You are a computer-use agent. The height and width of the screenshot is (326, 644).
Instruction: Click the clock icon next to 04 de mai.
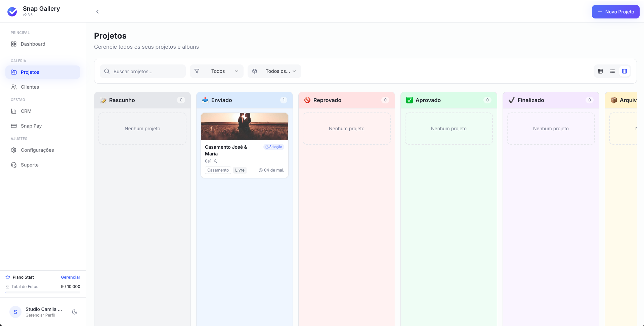tap(261, 170)
